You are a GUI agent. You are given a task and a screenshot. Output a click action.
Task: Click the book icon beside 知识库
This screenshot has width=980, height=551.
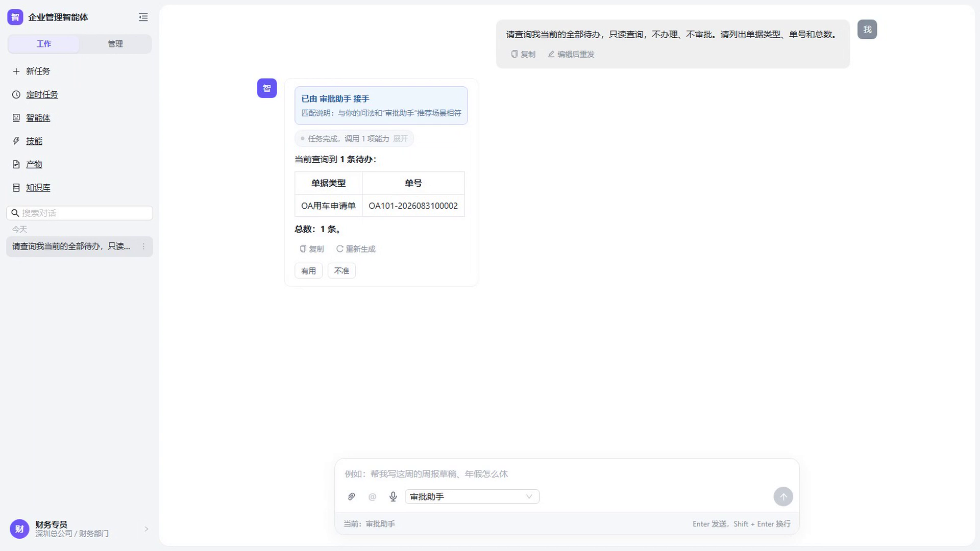[x=16, y=188]
